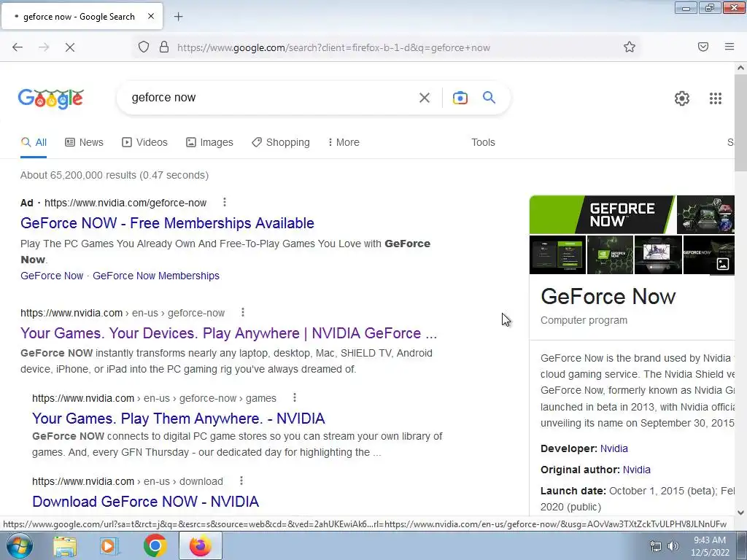Open clock and date in system tray

[x=710, y=546]
